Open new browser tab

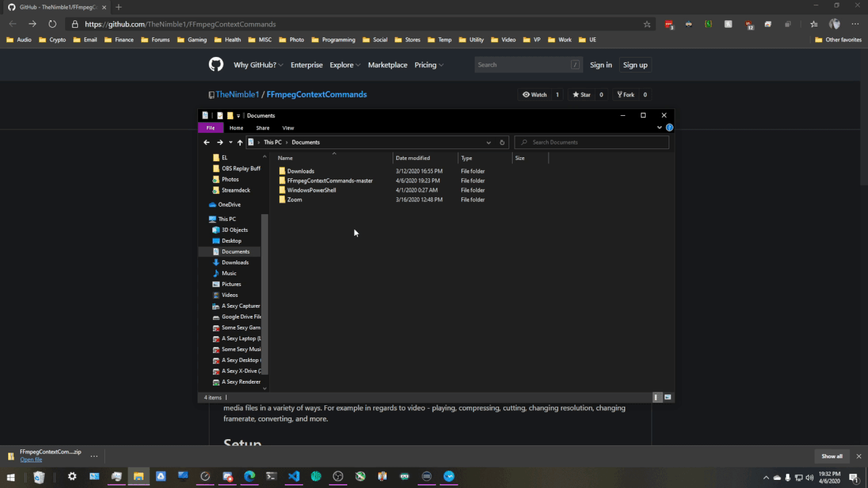119,7
